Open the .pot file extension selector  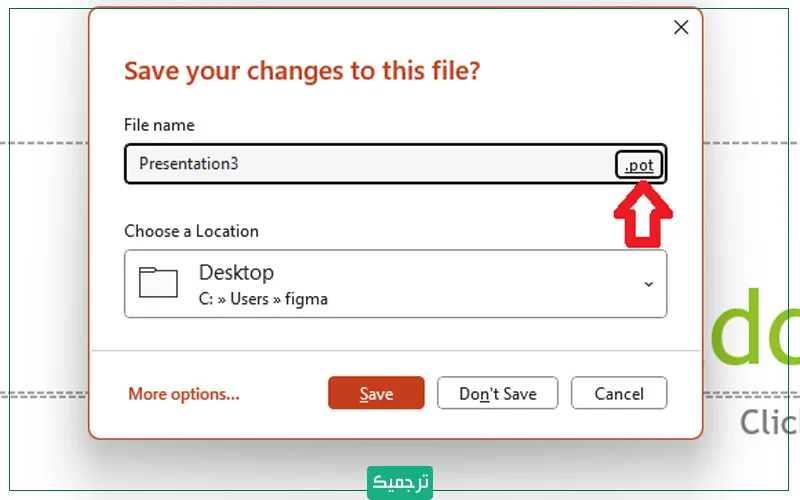click(x=639, y=165)
